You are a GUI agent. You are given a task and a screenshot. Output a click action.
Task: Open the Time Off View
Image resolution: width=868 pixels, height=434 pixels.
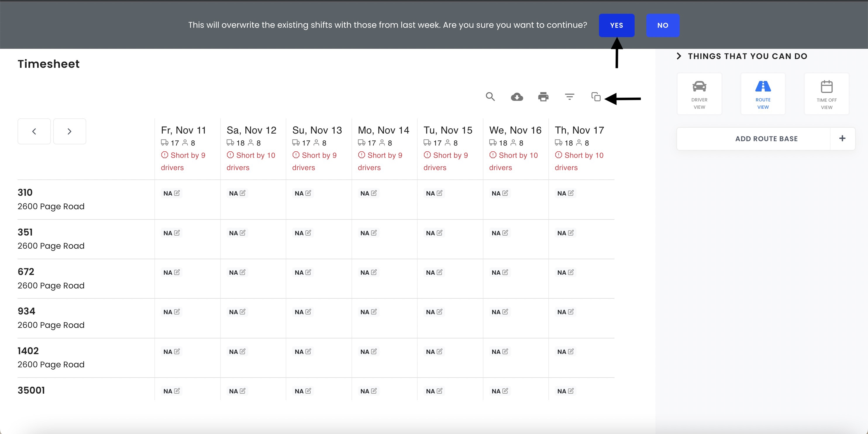pos(826,94)
